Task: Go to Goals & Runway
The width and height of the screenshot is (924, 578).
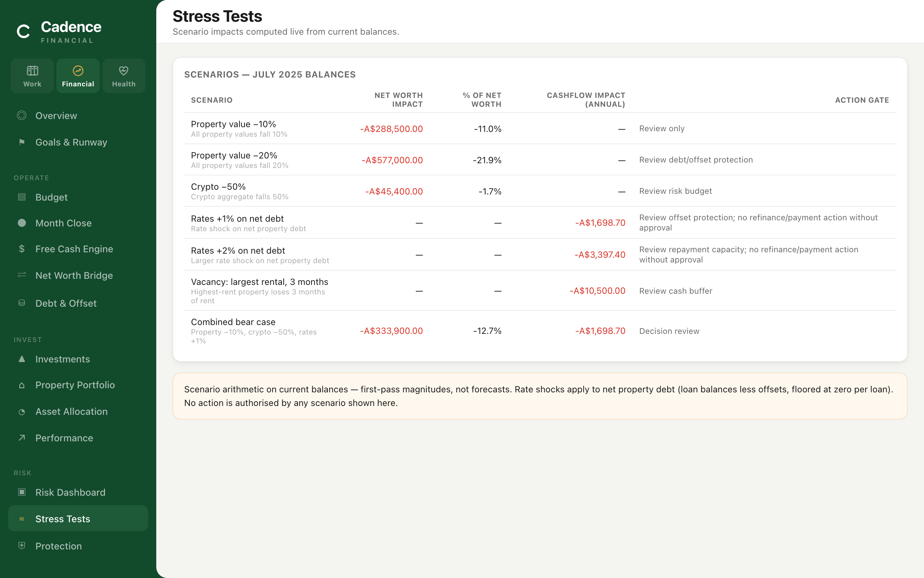Action: pos(78,142)
